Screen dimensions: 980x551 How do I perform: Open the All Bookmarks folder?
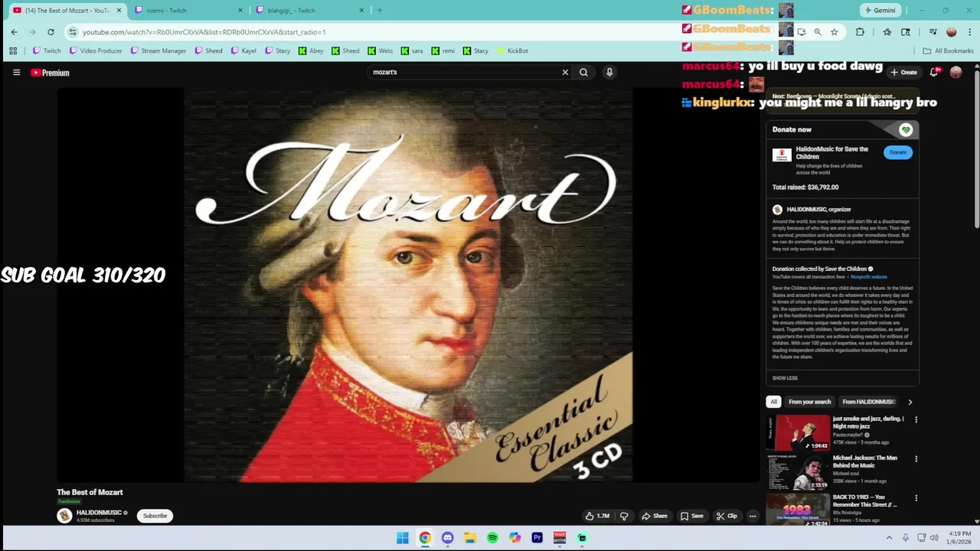[948, 51]
